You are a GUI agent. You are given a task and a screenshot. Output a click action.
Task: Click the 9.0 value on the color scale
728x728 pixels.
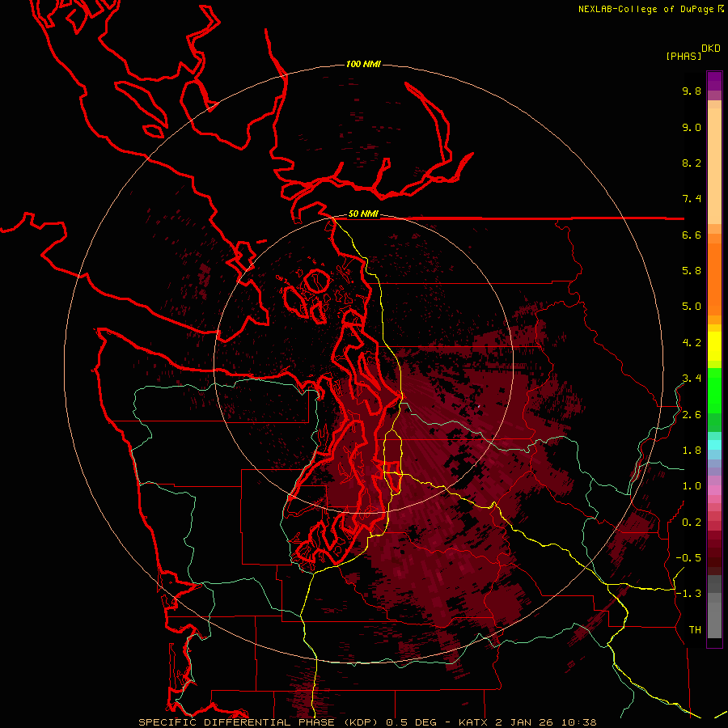point(692,127)
